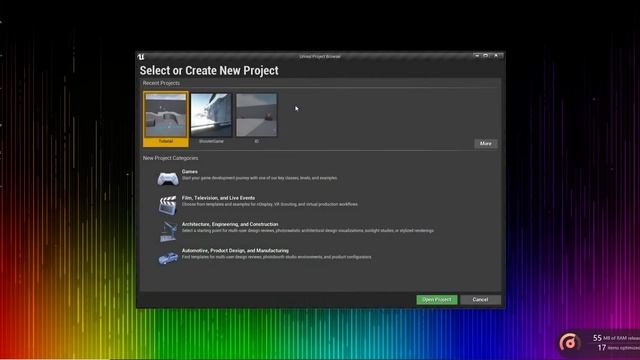Select the ShooterGame project thumbnail
Screen dimensions: 640x360
(x=211, y=115)
